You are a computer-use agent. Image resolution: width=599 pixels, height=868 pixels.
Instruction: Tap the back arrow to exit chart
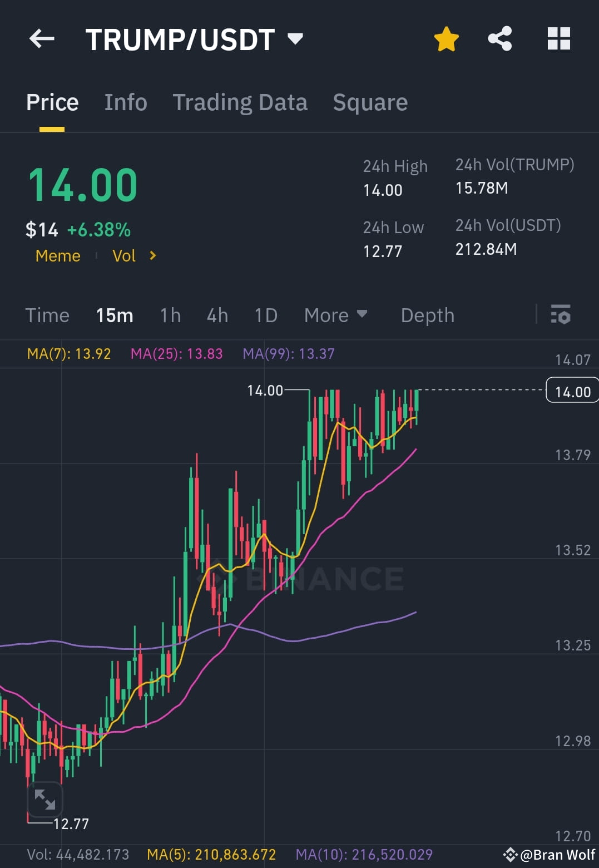[42, 38]
